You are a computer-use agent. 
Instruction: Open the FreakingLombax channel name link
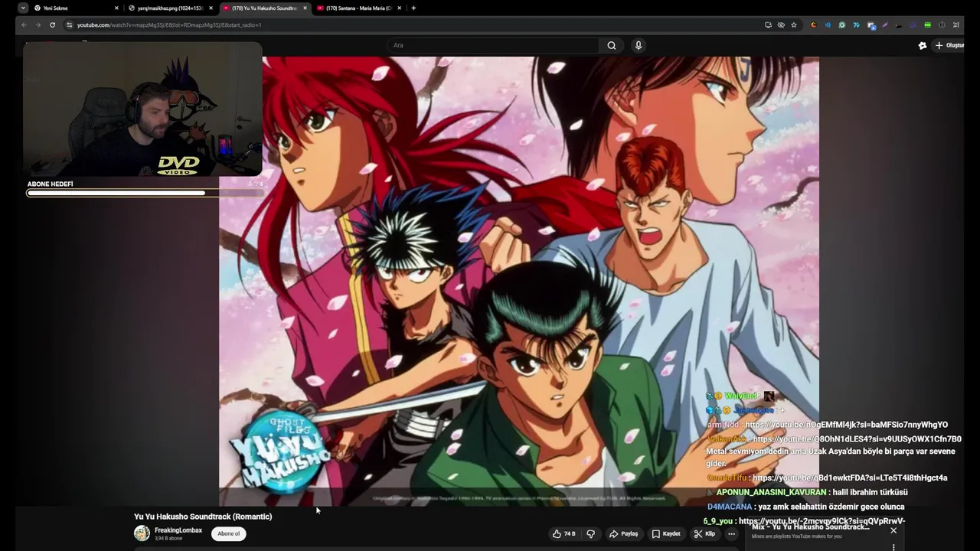click(178, 530)
